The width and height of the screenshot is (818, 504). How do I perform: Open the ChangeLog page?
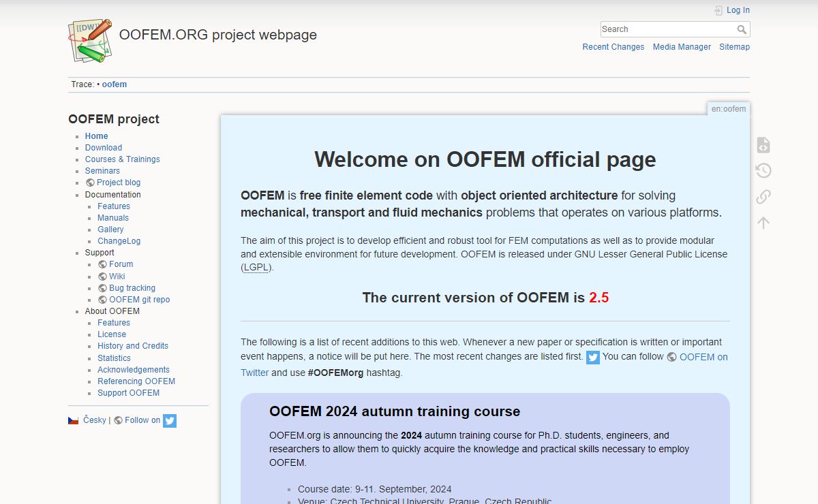[x=119, y=241]
